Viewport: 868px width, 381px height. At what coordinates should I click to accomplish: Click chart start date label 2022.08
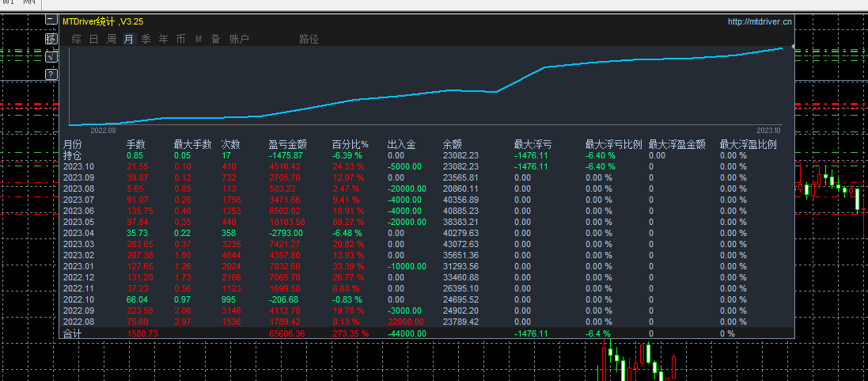pyautogui.click(x=103, y=130)
